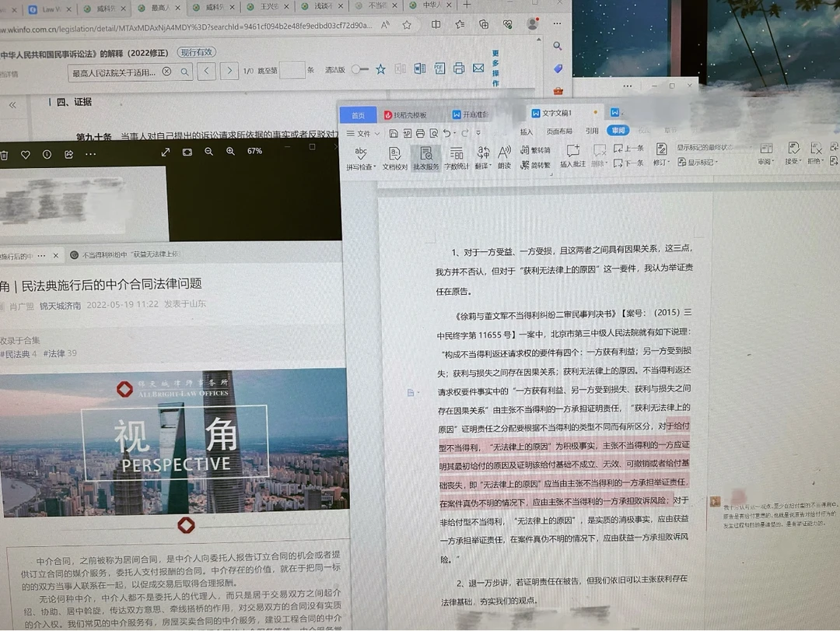Open the 文件 menu dropdown in WPS

pyautogui.click(x=362, y=134)
